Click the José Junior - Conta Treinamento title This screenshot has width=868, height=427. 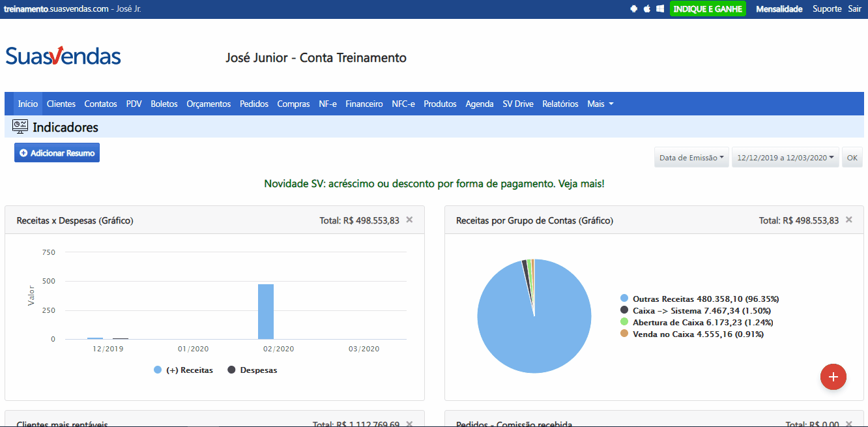tap(316, 57)
